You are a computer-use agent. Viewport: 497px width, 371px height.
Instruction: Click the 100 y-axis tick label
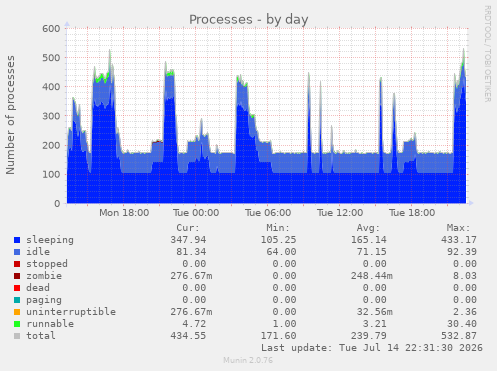[x=51, y=174]
